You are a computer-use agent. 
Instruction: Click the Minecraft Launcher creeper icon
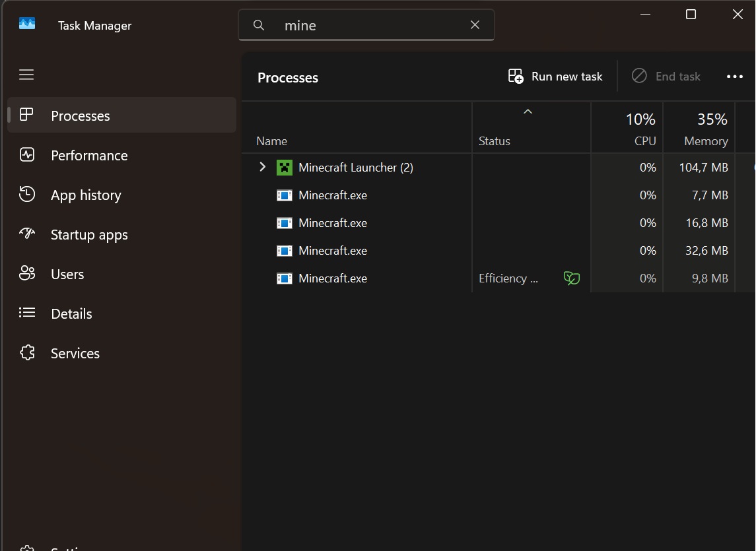pos(285,168)
